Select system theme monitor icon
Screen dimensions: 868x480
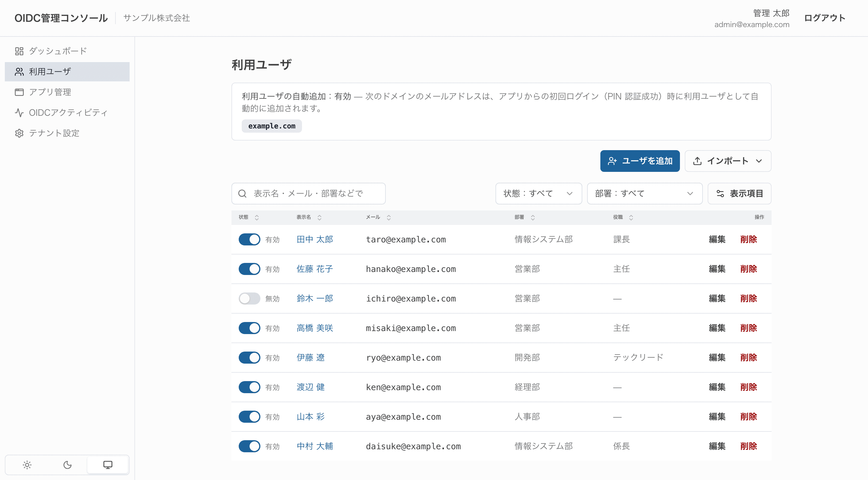[108, 465]
